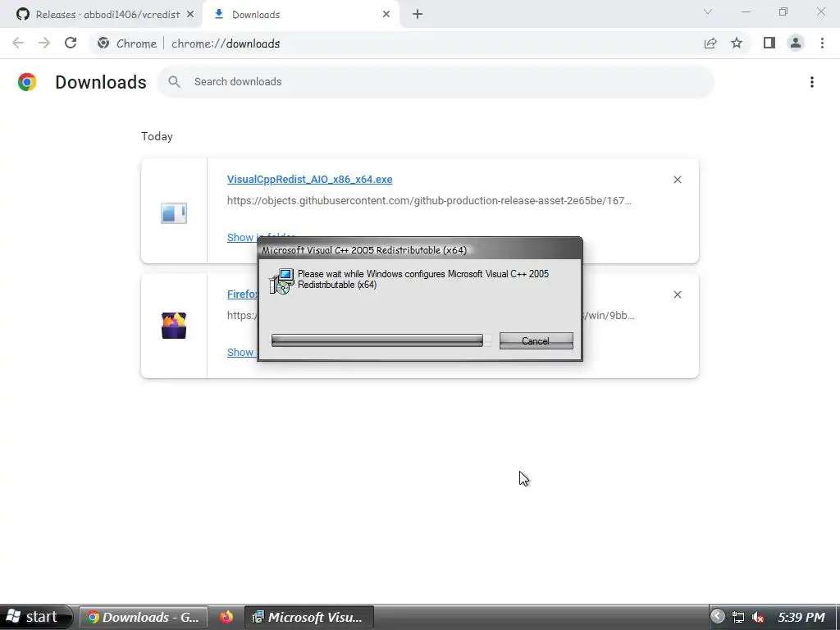Remove Firefox download from list
Screen dimensions: 840x630
pos(677,294)
